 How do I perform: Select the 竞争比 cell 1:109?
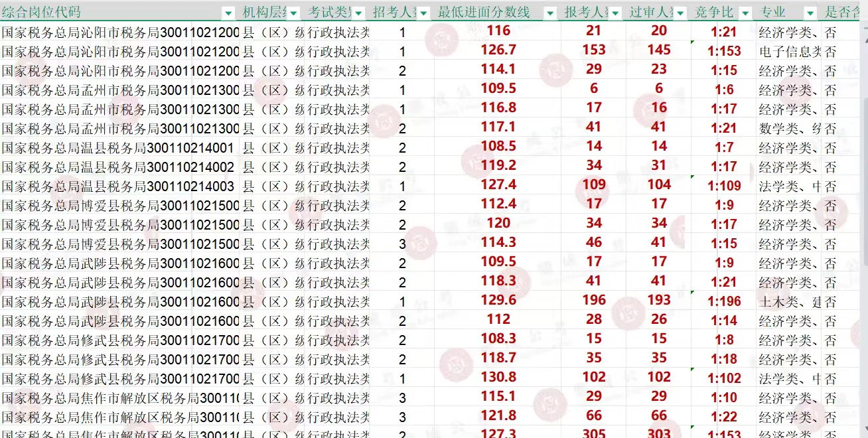tap(723, 186)
